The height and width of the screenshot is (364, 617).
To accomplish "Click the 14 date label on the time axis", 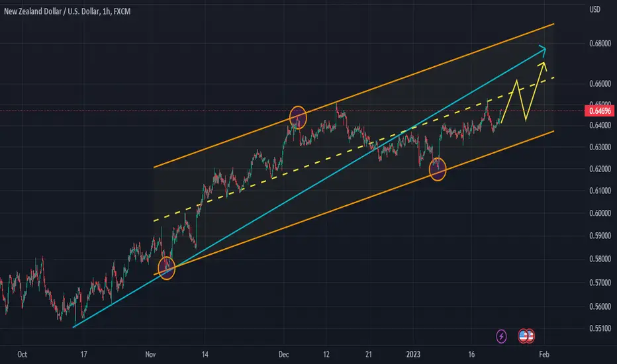I will (x=205, y=354).
